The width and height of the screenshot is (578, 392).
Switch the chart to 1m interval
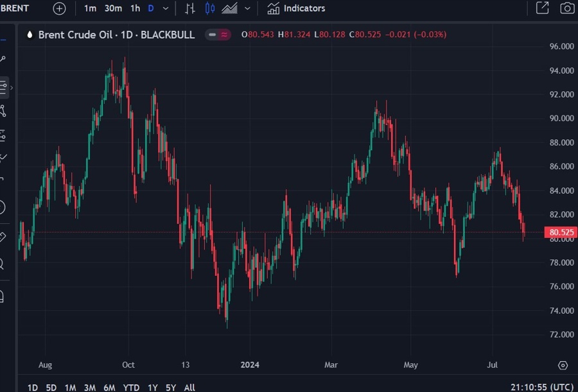click(x=90, y=8)
